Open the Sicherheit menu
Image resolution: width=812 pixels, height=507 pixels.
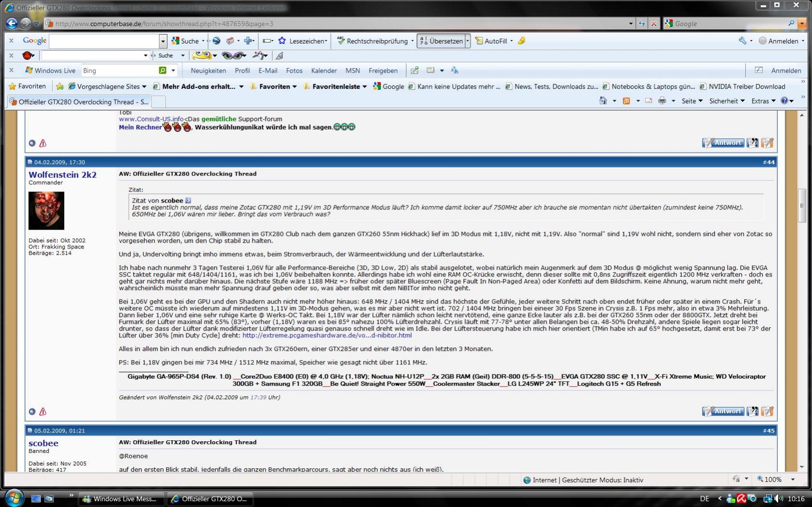coord(727,101)
